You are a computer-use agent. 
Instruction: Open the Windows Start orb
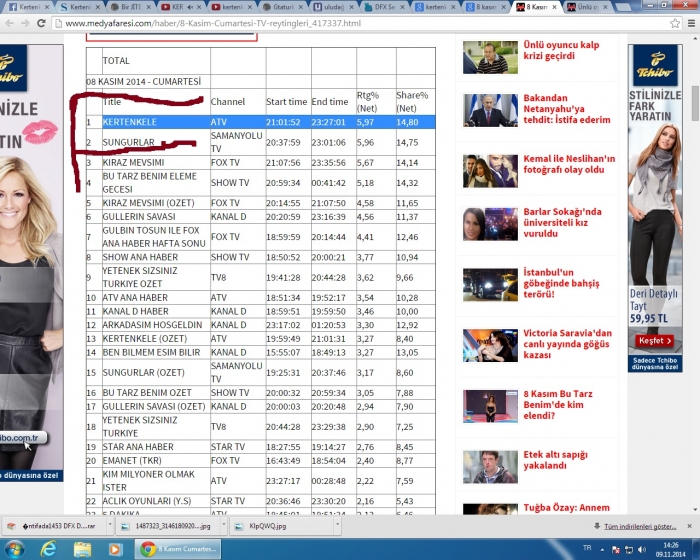pyautogui.click(x=15, y=549)
